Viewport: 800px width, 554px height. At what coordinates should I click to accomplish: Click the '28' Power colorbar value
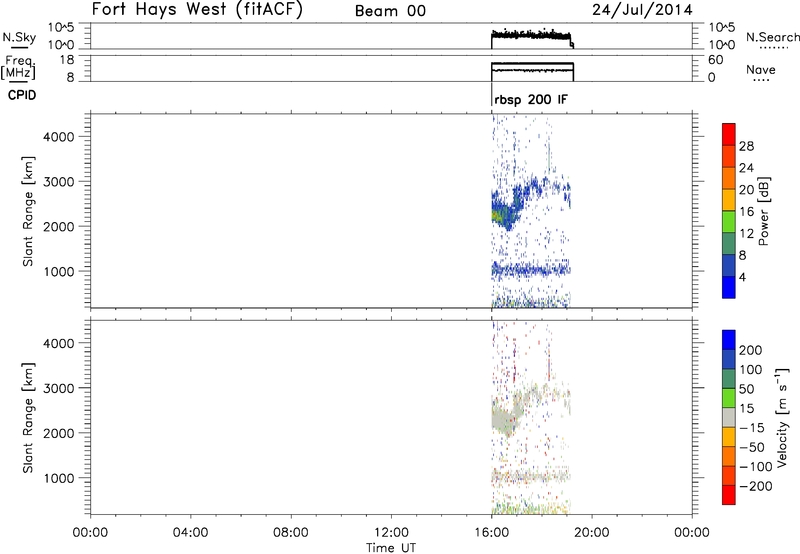click(x=746, y=146)
